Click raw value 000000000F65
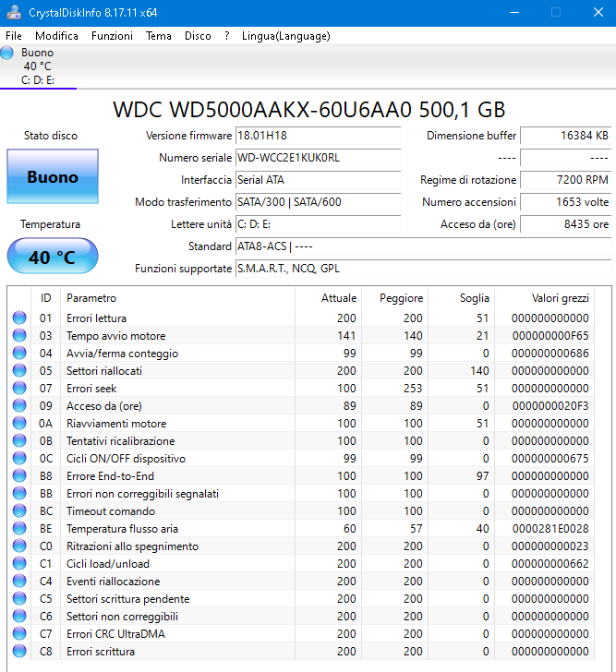 [x=550, y=336]
